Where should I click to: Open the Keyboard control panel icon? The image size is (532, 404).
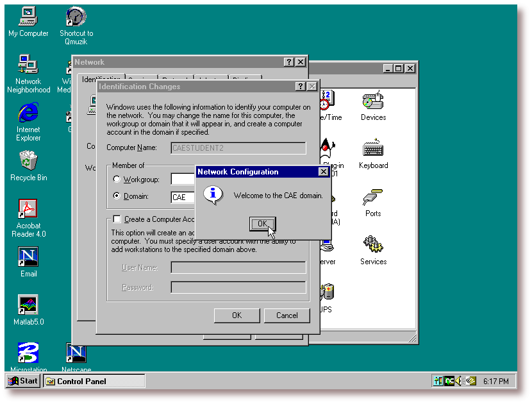pos(373,151)
